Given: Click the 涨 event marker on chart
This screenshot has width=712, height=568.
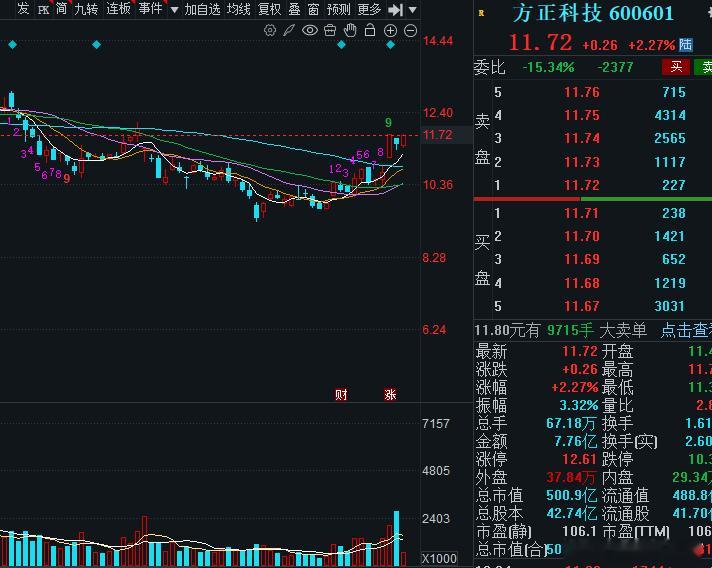Looking at the screenshot, I should tap(390, 394).
